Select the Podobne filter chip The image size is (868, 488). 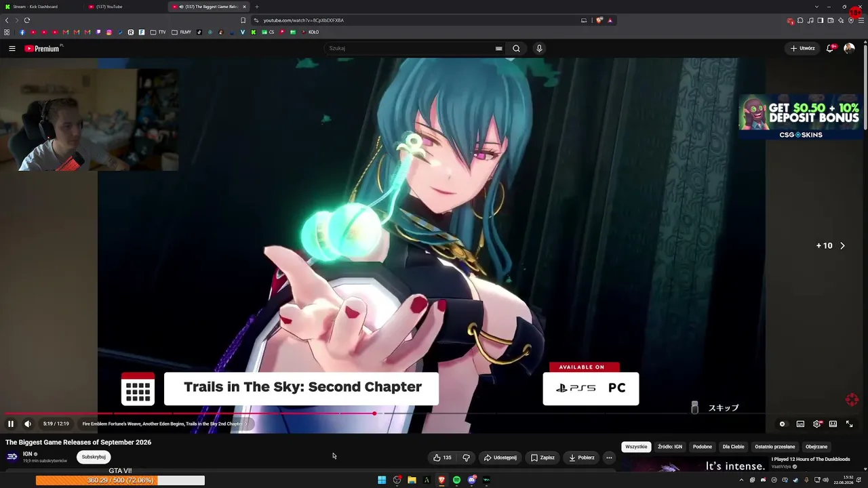[x=703, y=447]
